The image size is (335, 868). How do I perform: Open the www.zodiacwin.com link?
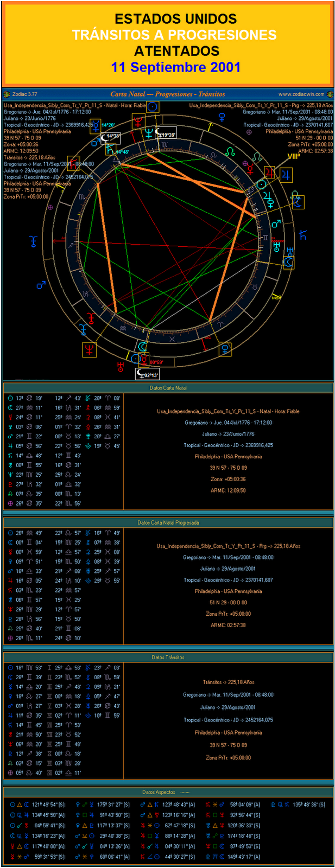pos(301,94)
